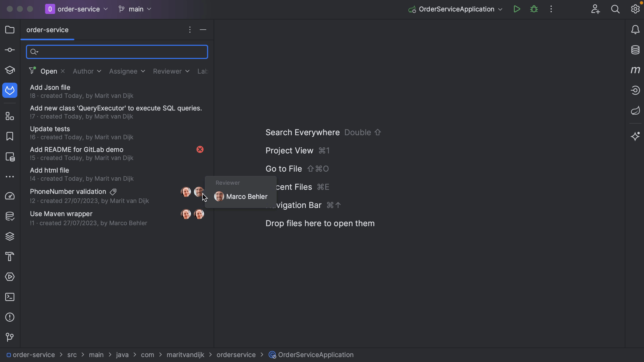This screenshot has height=362, width=644.
Task: Open merge request 'Add README for GitLab demo'
Action: point(77,150)
